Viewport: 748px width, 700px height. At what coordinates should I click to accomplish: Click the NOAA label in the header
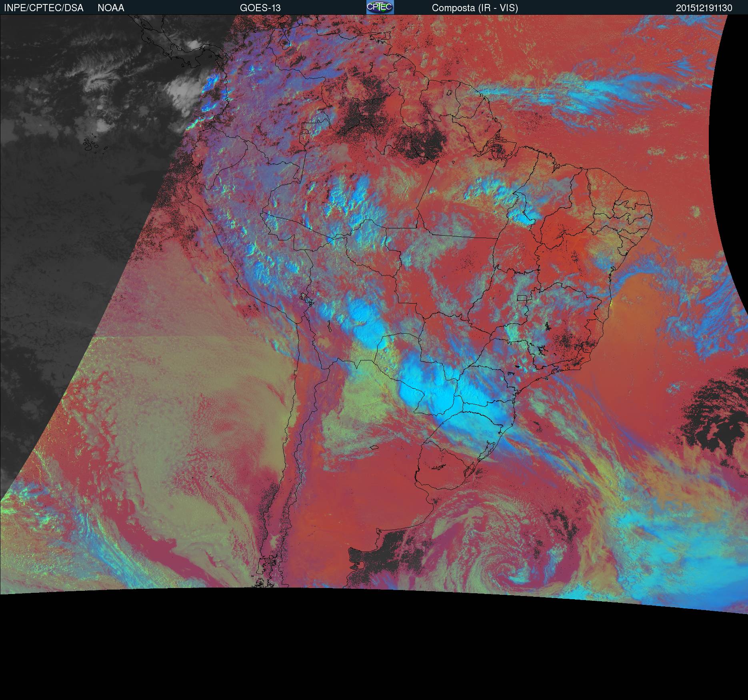111,8
